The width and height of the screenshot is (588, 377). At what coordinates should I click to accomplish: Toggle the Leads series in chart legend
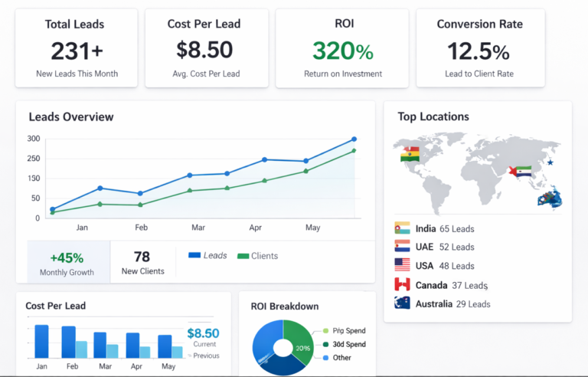tap(207, 255)
